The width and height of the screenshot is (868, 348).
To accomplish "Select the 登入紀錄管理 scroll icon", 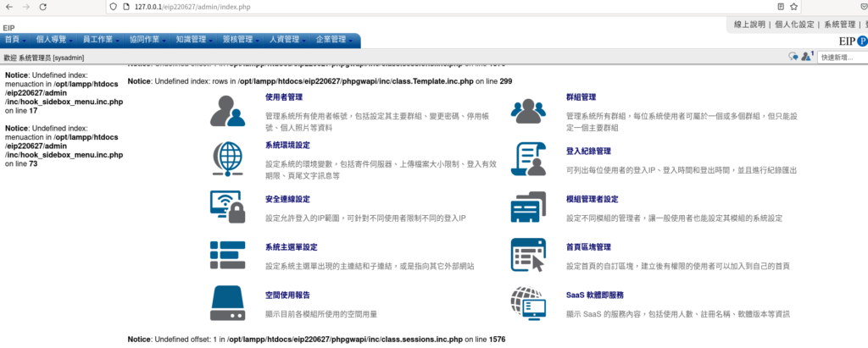I will click(x=528, y=159).
